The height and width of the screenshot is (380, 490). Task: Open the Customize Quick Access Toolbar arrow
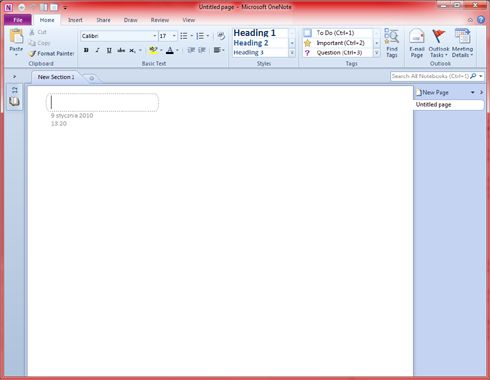pyautogui.click(x=65, y=7)
